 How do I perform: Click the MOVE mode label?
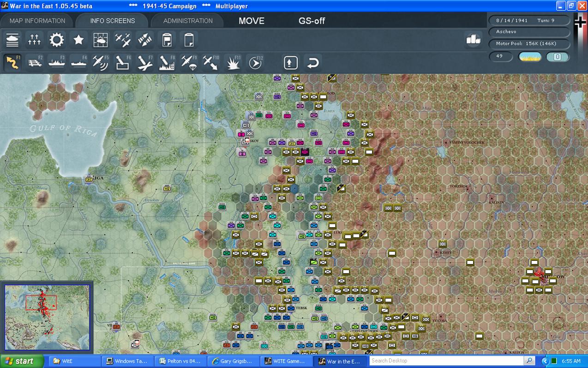252,21
